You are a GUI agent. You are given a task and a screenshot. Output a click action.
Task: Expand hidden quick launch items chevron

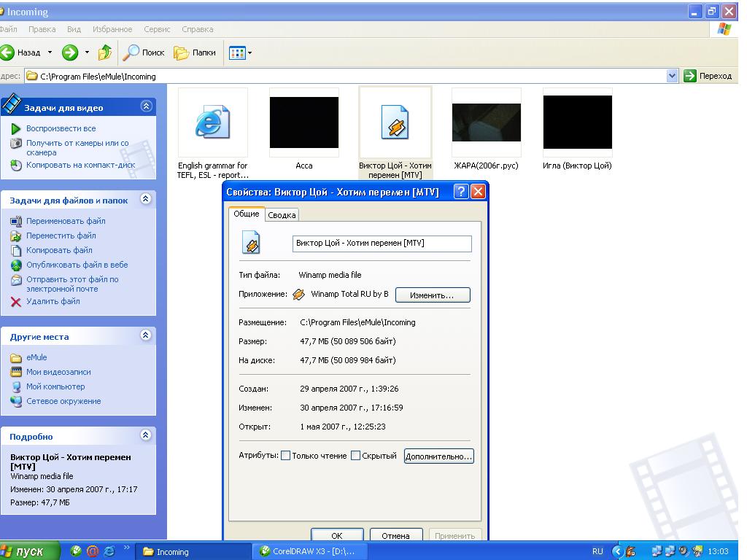(x=127, y=548)
